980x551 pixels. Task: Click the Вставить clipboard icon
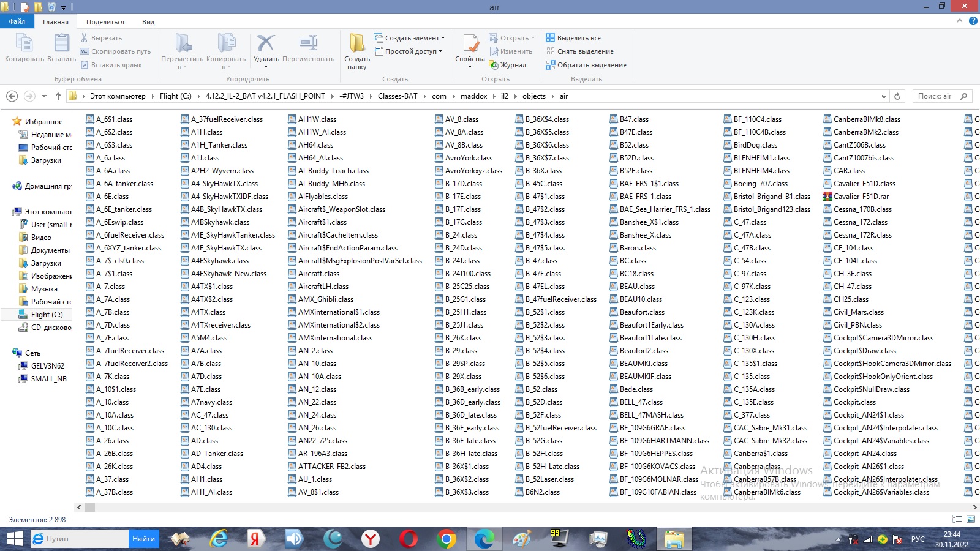click(61, 48)
